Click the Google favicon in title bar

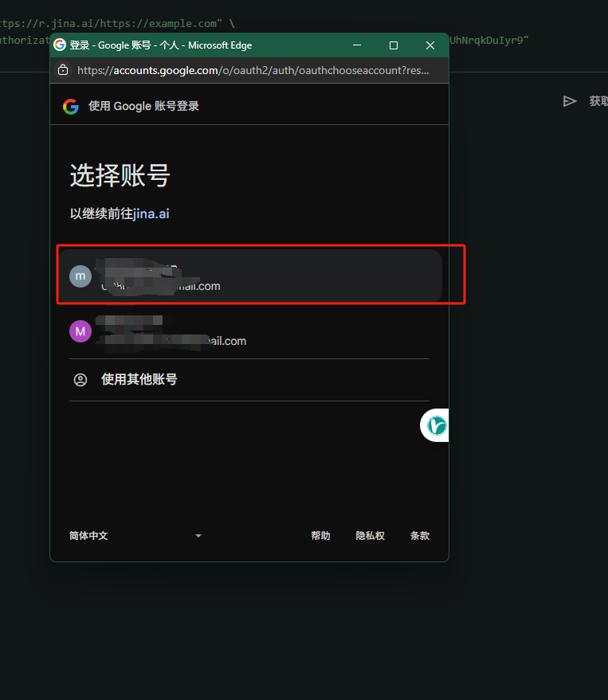[x=60, y=45]
